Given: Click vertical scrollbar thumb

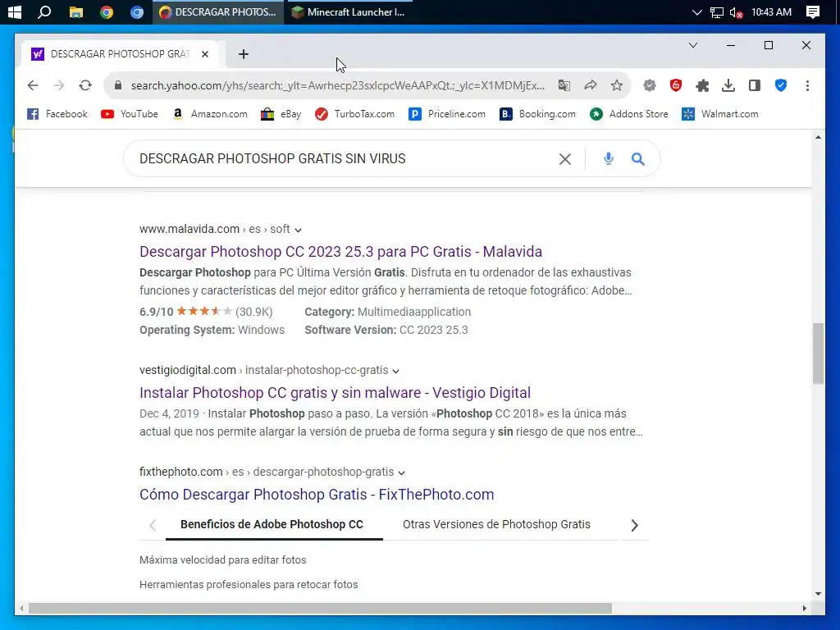Looking at the screenshot, I should tap(818, 354).
